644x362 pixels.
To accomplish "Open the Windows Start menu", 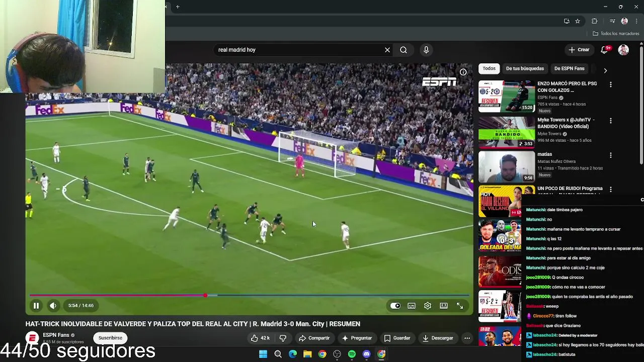I will coord(263,354).
